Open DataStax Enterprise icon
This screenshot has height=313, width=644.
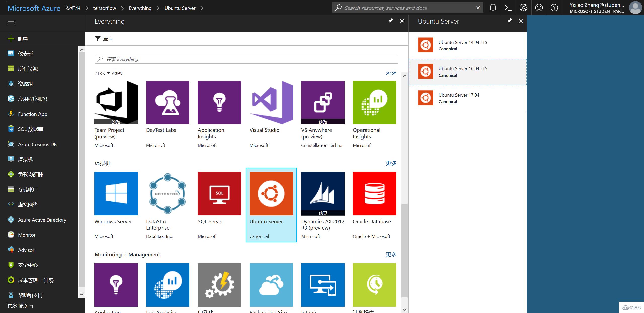click(x=168, y=193)
